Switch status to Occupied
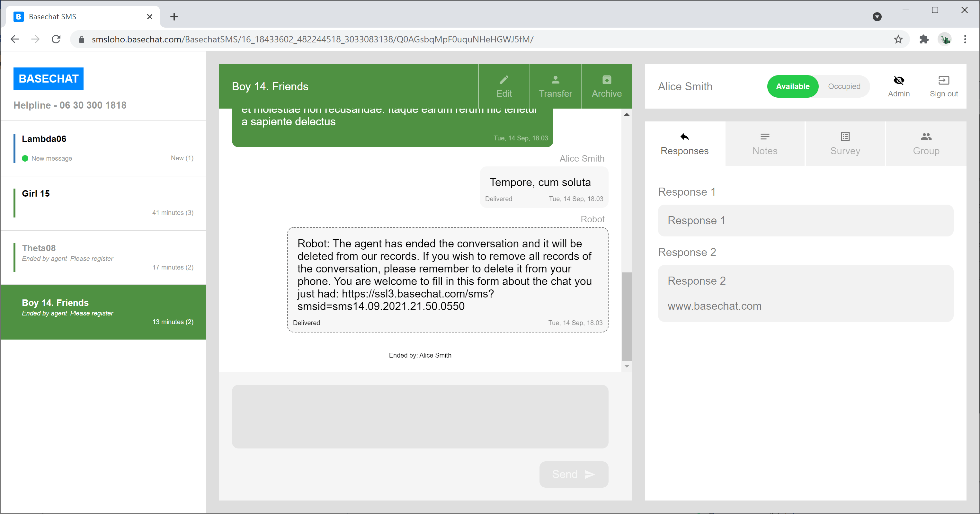Viewport: 980px width, 514px height. click(844, 86)
